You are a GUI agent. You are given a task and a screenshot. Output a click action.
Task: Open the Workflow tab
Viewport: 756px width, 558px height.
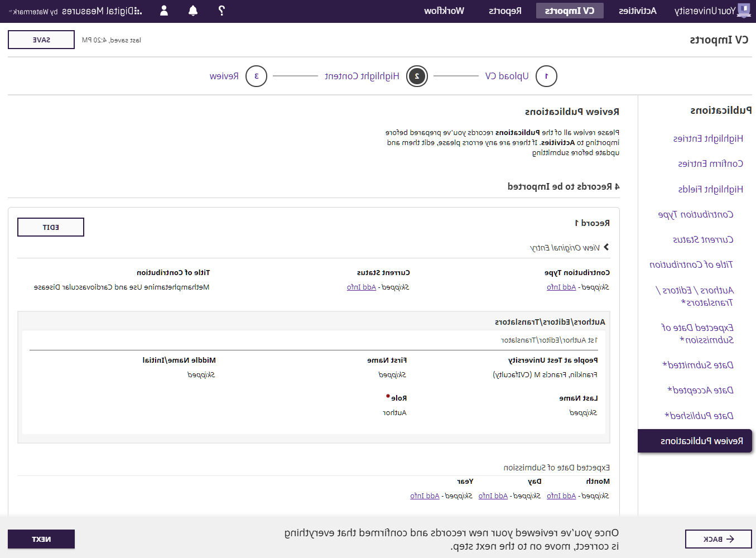[444, 11]
